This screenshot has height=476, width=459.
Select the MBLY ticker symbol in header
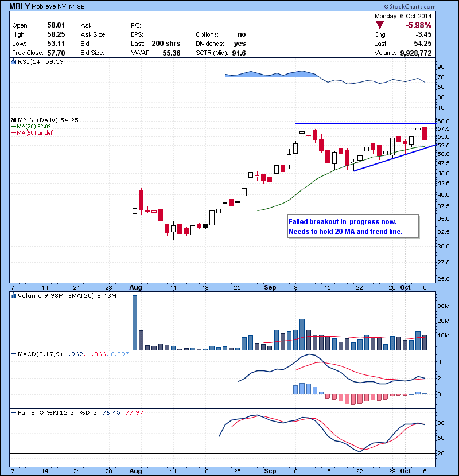(20, 6)
